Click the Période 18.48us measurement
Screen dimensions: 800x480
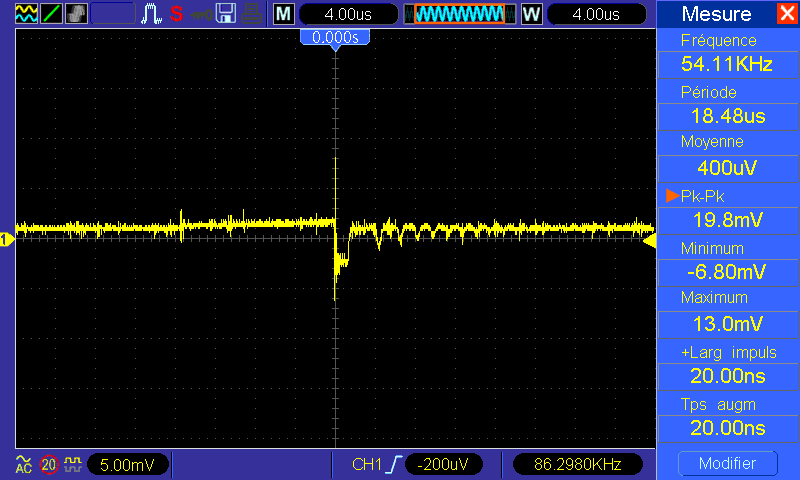point(727,116)
